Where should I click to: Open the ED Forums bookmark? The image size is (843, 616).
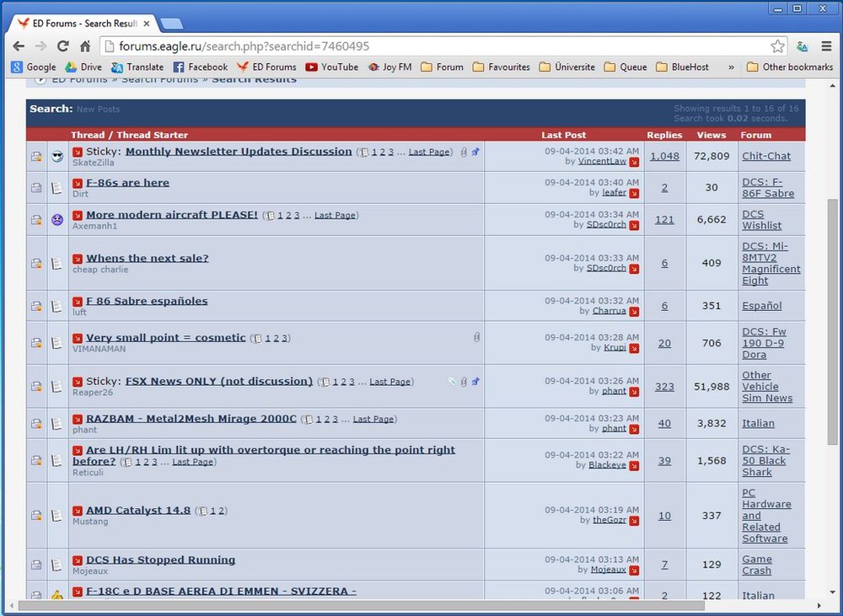[266, 67]
